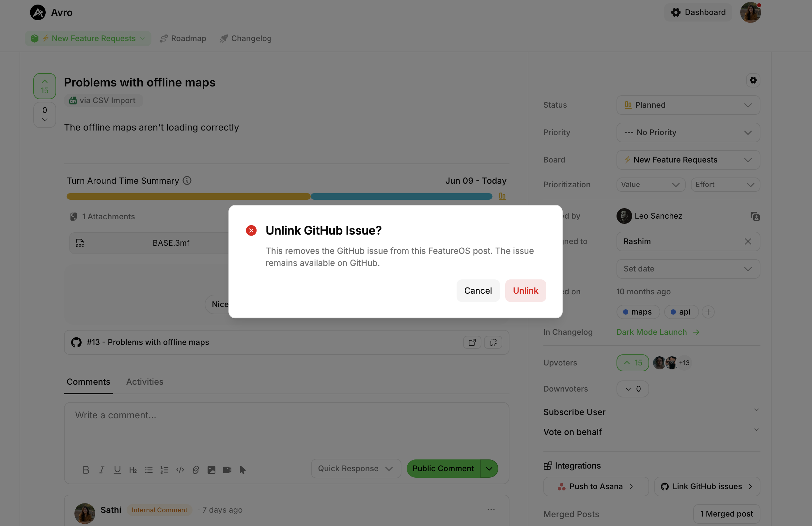Viewport: 812px width, 526px height.
Task: Insert image in comment editor
Action: 211,470
